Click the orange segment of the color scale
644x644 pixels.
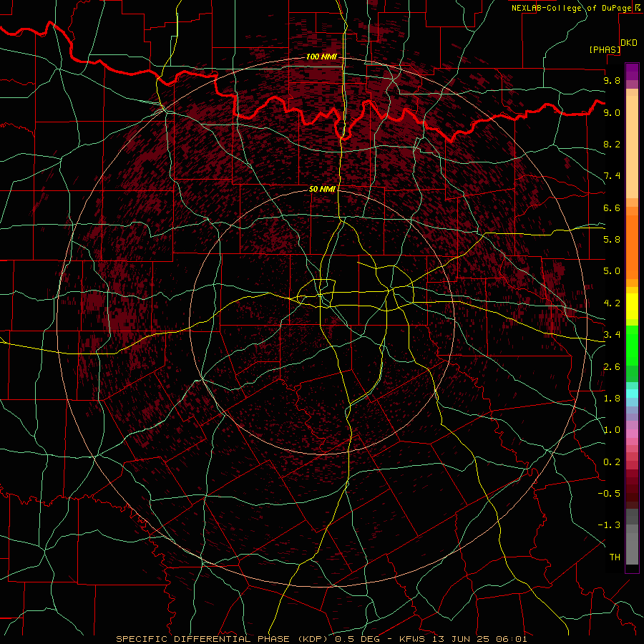tap(632, 246)
